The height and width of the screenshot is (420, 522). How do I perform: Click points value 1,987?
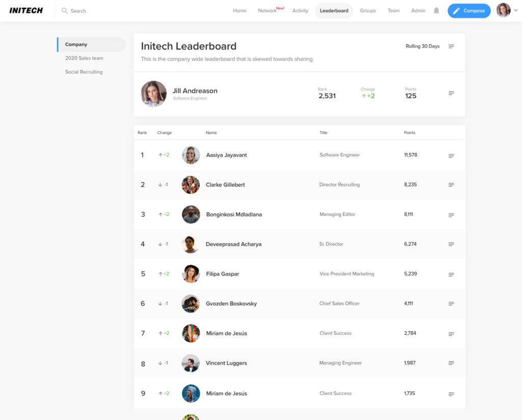coord(409,363)
